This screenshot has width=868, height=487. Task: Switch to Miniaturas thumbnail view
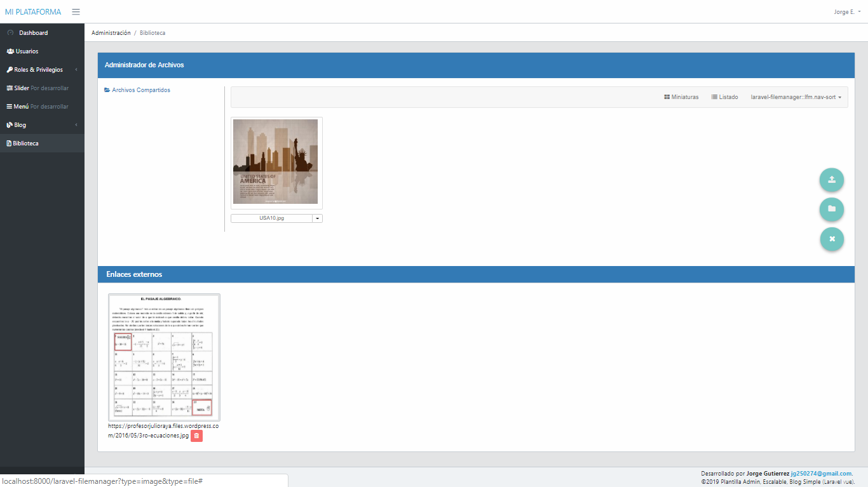(681, 97)
